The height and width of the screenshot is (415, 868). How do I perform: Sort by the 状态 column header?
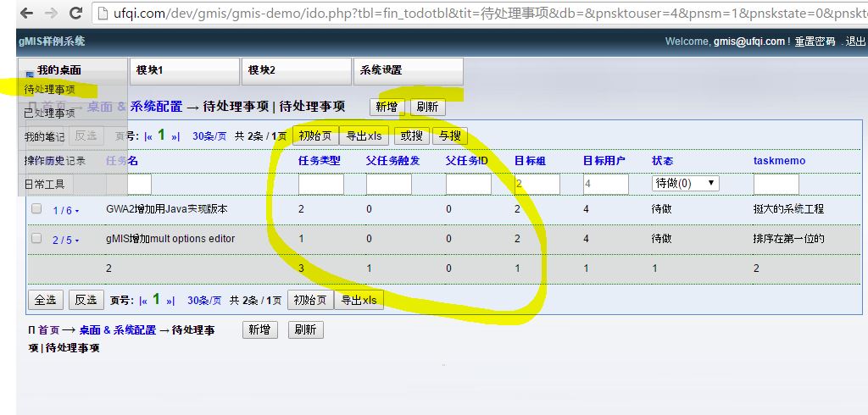[663, 160]
